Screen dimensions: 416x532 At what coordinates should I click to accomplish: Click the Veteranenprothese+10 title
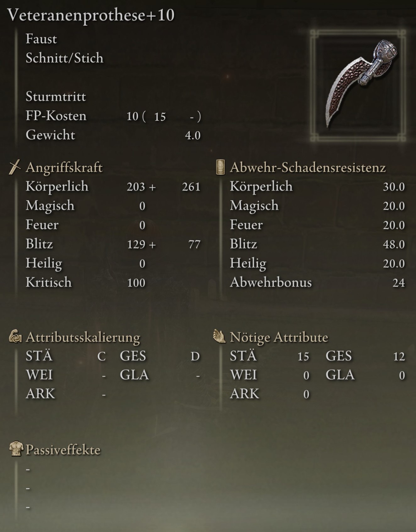click(91, 15)
